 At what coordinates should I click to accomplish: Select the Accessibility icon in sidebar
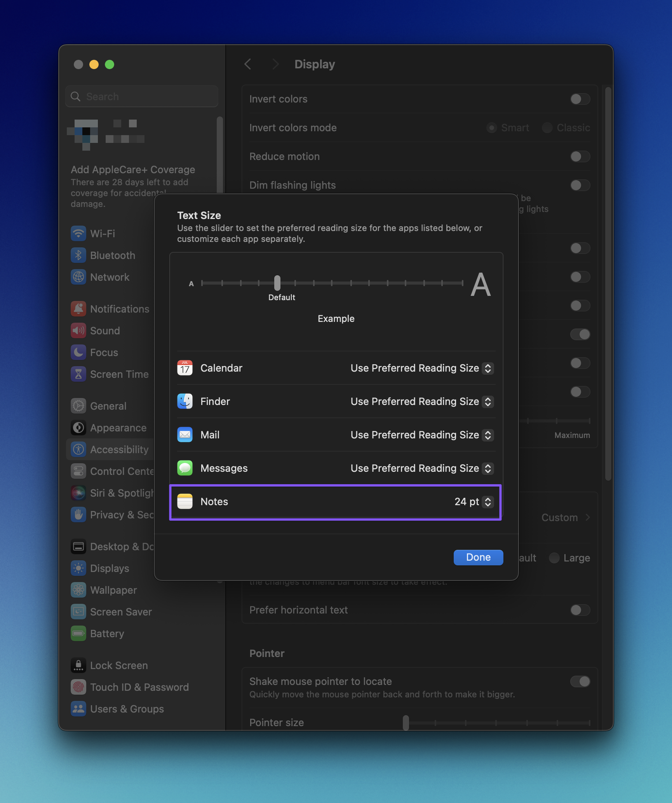click(x=78, y=449)
